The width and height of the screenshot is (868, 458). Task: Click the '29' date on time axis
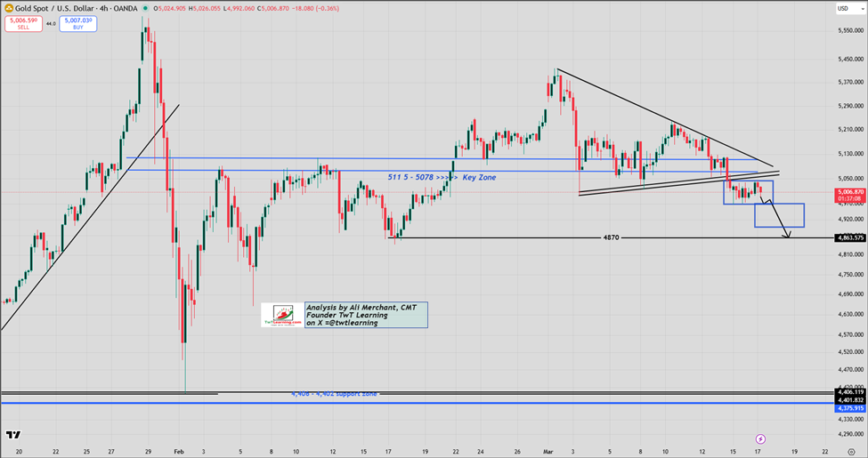[x=149, y=452]
